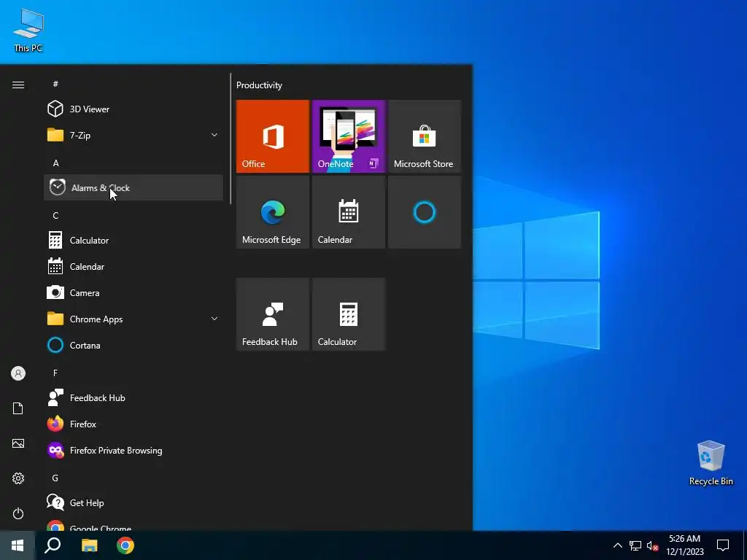Viewport: 747px width, 560px height.
Task: Select the letter A section header
Action: tap(55, 163)
